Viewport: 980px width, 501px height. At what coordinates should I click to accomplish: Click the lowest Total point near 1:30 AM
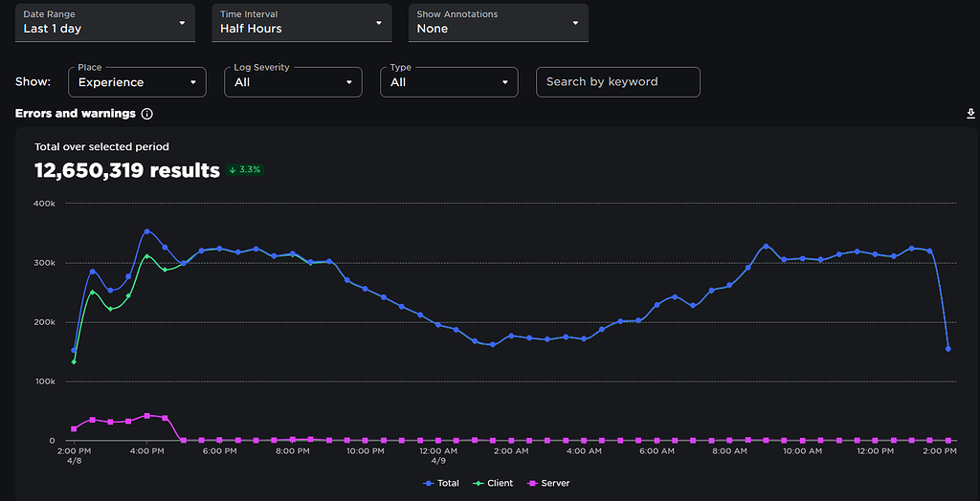tap(493, 345)
